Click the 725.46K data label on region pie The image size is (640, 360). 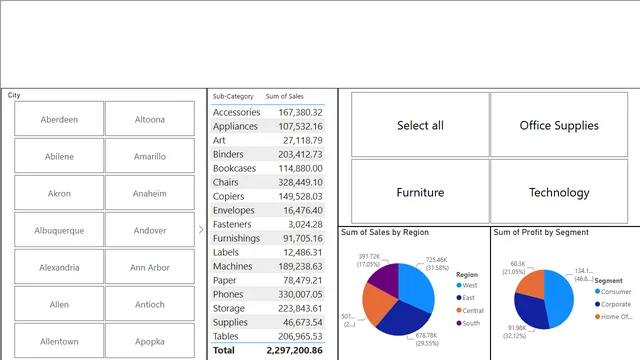click(x=436, y=260)
